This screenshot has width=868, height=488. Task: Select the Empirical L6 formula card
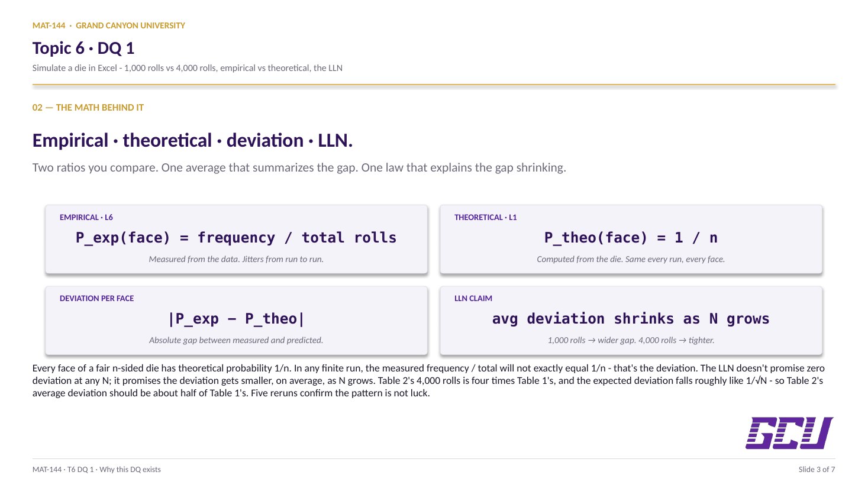coord(236,239)
